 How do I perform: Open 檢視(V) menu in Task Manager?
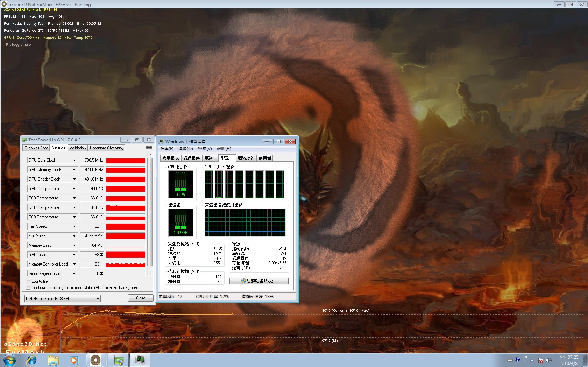tap(205, 149)
